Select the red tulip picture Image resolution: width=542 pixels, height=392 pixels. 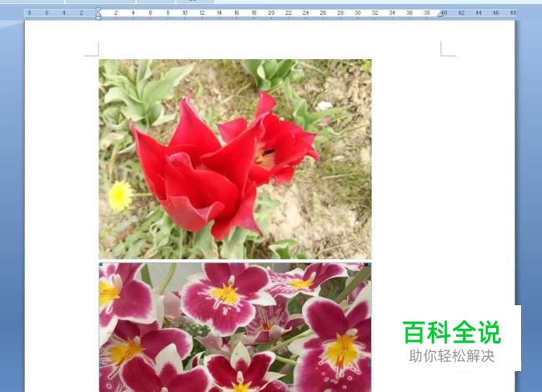click(x=235, y=159)
